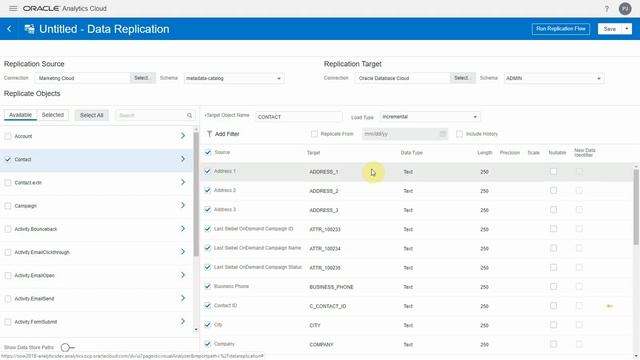Expand the Activity Bounceback chevron
Viewport: 640px width, 360px height.
tap(183, 229)
